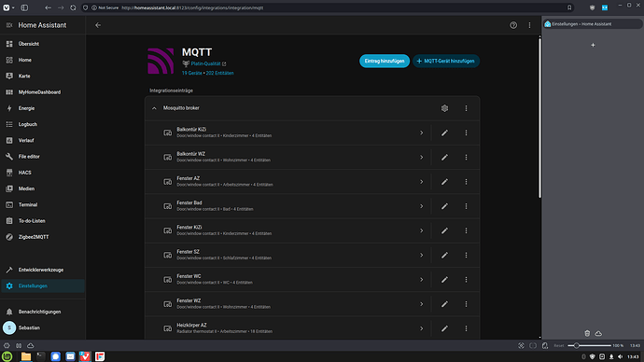
Task: Open the 202 Entitäten link
Action: pyautogui.click(x=219, y=73)
